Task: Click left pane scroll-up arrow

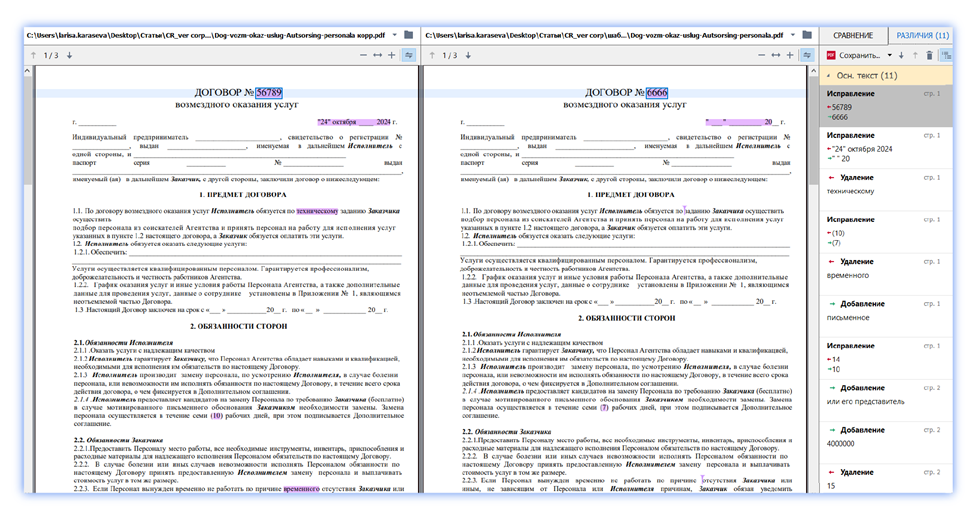Action: tap(27, 71)
